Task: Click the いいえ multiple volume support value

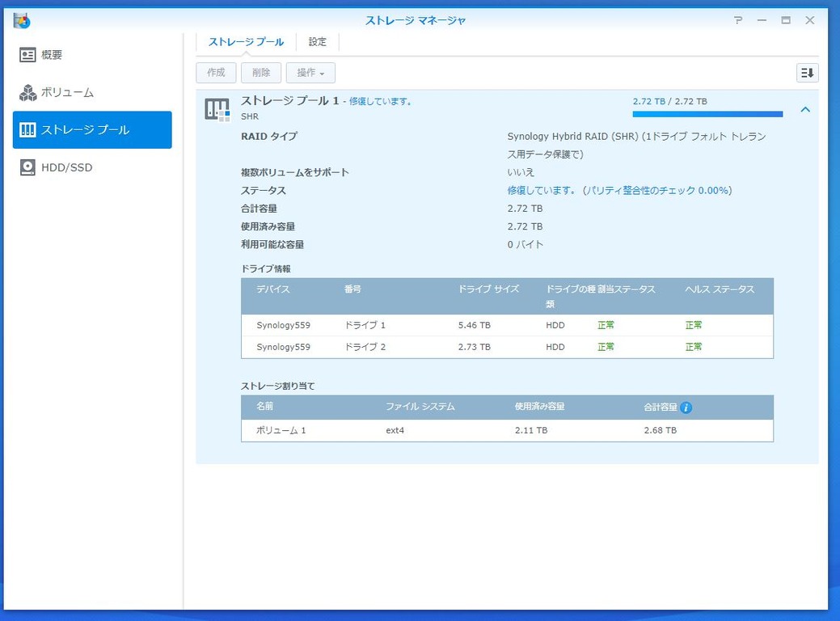Action: pyautogui.click(x=521, y=172)
